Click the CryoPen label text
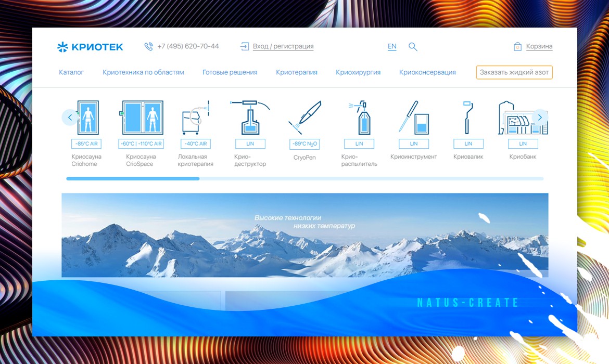Image resolution: width=609 pixels, height=364 pixels. [304, 158]
